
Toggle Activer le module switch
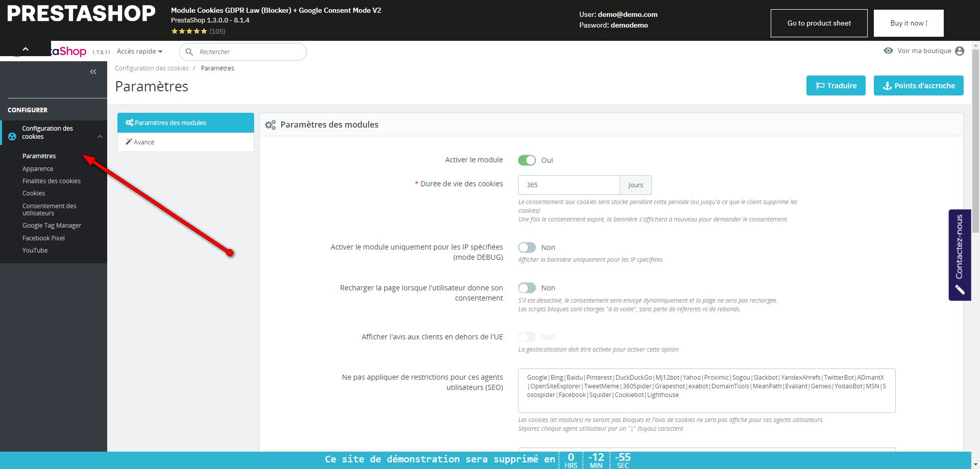[x=527, y=160]
